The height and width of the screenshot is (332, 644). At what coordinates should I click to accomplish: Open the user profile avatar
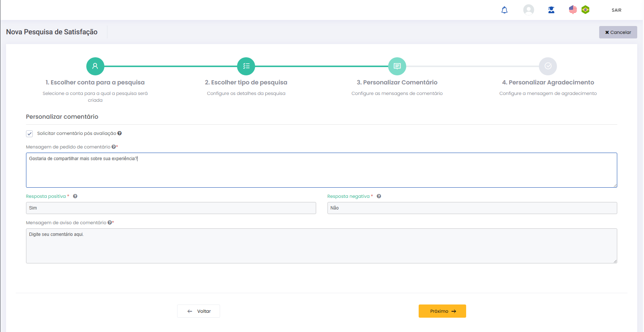tap(528, 10)
